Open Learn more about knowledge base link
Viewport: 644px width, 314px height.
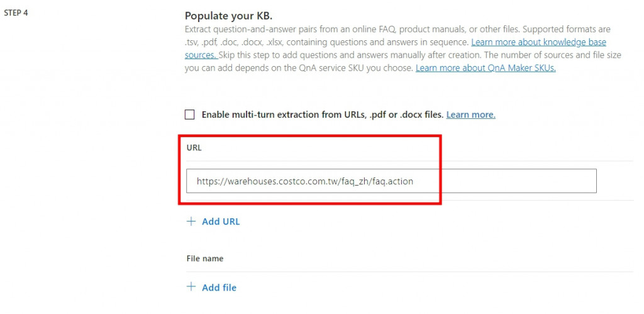point(538,42)
